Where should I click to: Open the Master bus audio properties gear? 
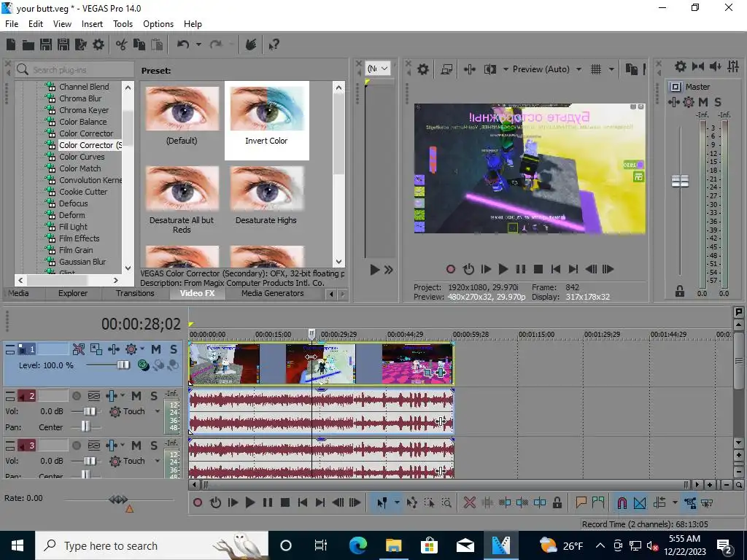681,66
